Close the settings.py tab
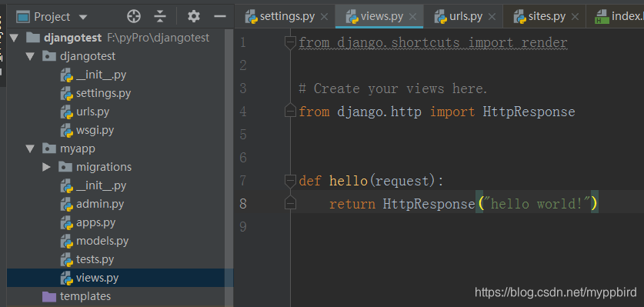The width and height of the screenshot is (644, 307). [x=324, y=17]
